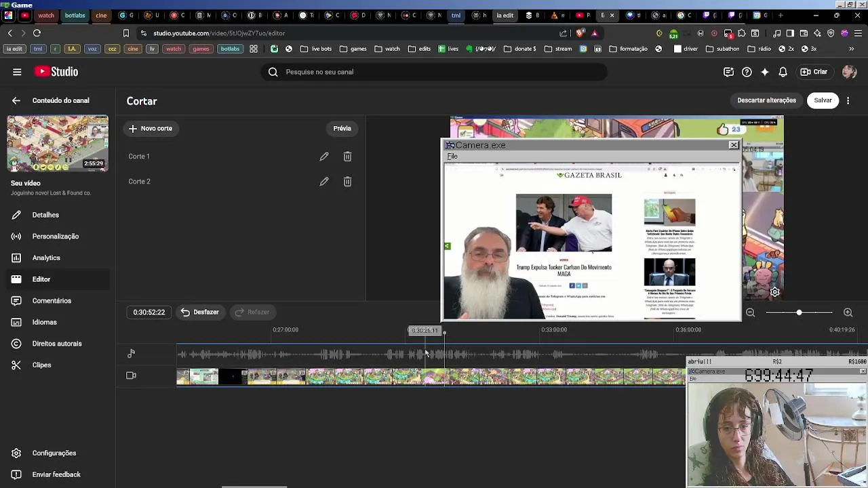Show hidden bookmarks overflow chevron

[852, 49]
